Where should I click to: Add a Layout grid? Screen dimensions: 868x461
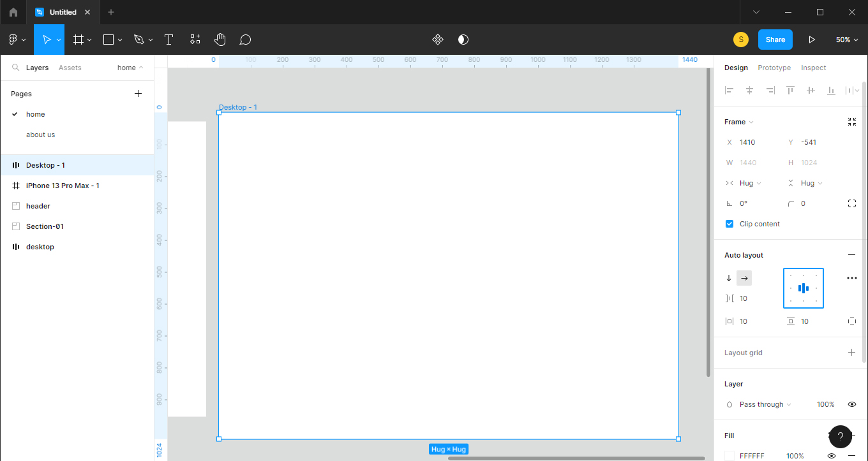(x=851, y=353)
